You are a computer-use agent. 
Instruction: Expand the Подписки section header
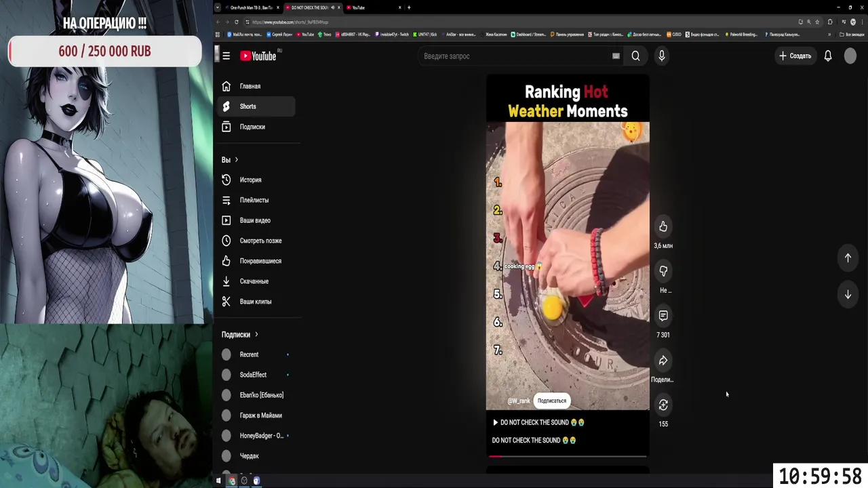point(240,335)
